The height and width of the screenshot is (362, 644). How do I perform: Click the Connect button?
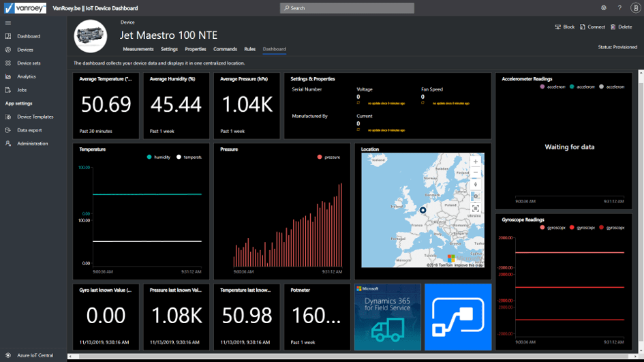592,27
